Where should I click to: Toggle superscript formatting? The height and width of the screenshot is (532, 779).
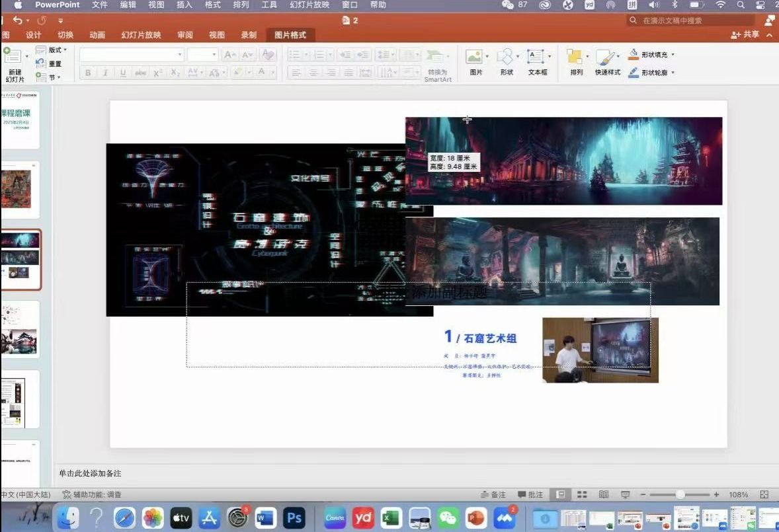point(158,73)
